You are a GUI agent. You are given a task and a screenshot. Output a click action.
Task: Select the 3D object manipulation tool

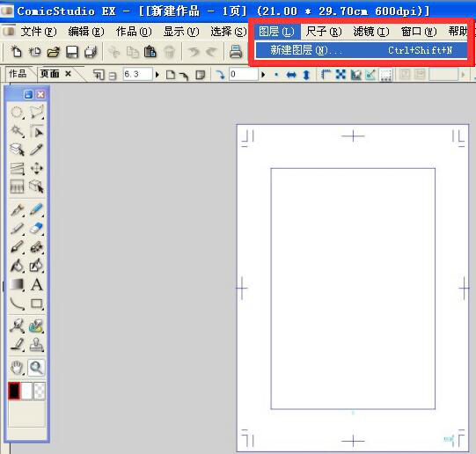[37, 187]
